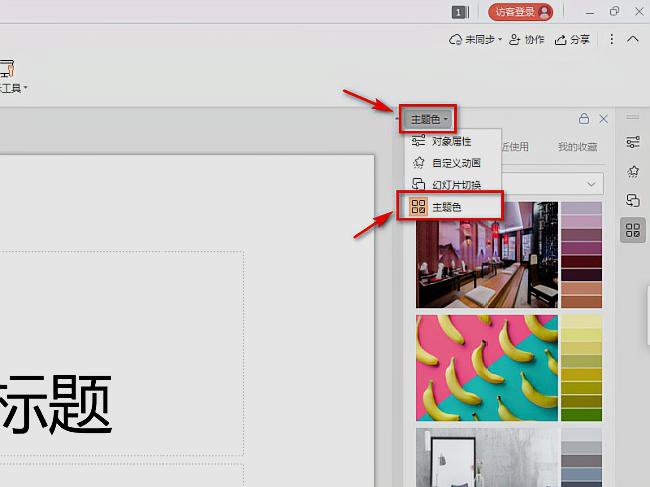The image size is (650, 487).
Task: Open the three-dot more options menu
Action: point(611,39)
